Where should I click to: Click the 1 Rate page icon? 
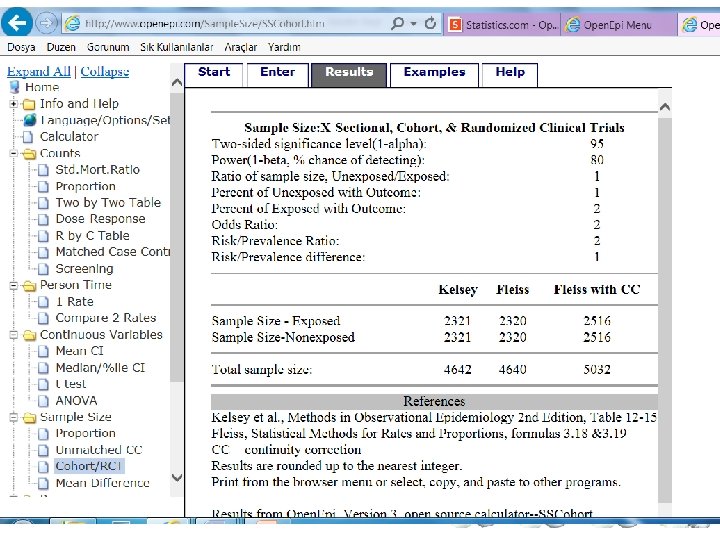click(43, 302)
